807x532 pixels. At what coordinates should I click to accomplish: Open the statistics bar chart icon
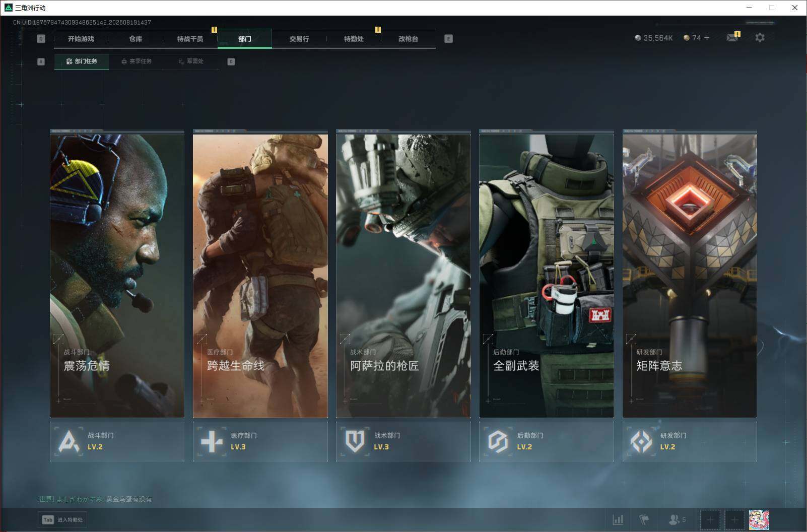click(618, 519)
